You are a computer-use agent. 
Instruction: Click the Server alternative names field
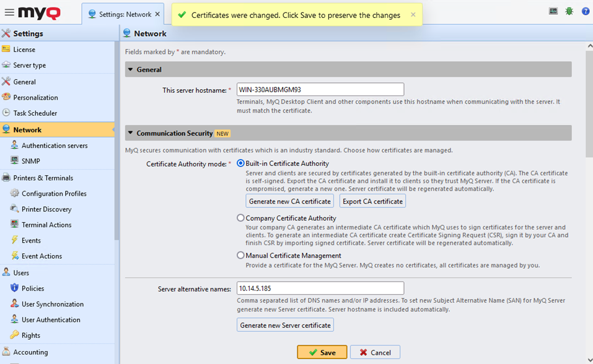(x=320, y=288)
